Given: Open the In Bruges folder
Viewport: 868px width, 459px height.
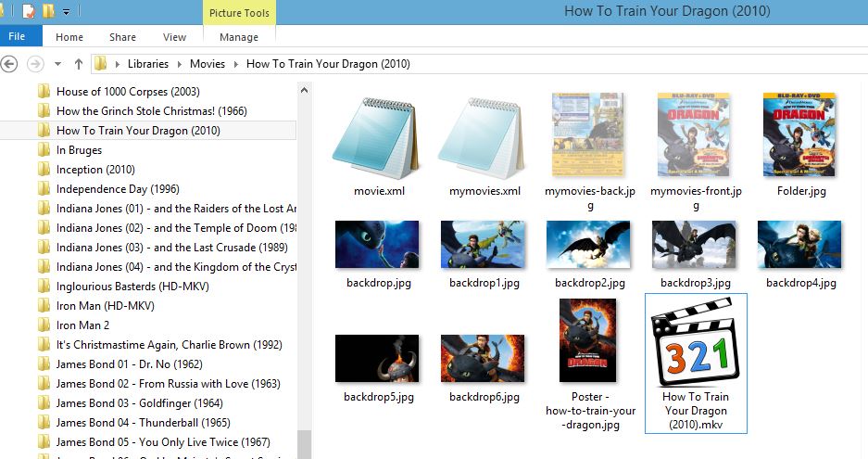Looking at the screenshot, I should (x=79, y=149).
